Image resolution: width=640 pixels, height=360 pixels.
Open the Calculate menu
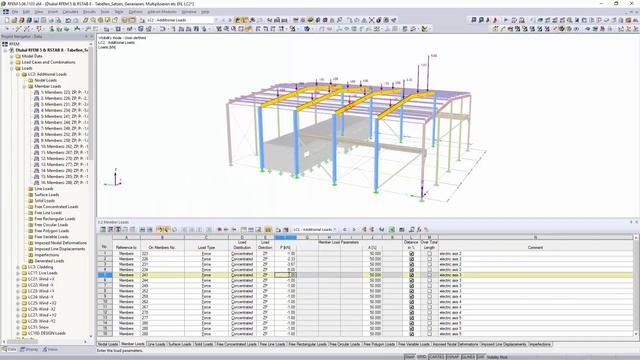click(x=70, y=12)
